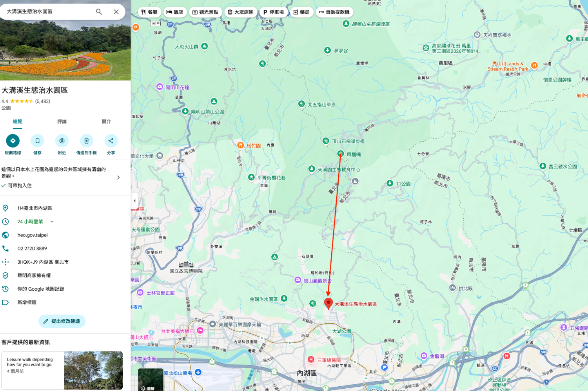The width and height of the screenshot is (588, 391).
Task: Filter the map by 自動提款機
Action: tap(334, 12)
